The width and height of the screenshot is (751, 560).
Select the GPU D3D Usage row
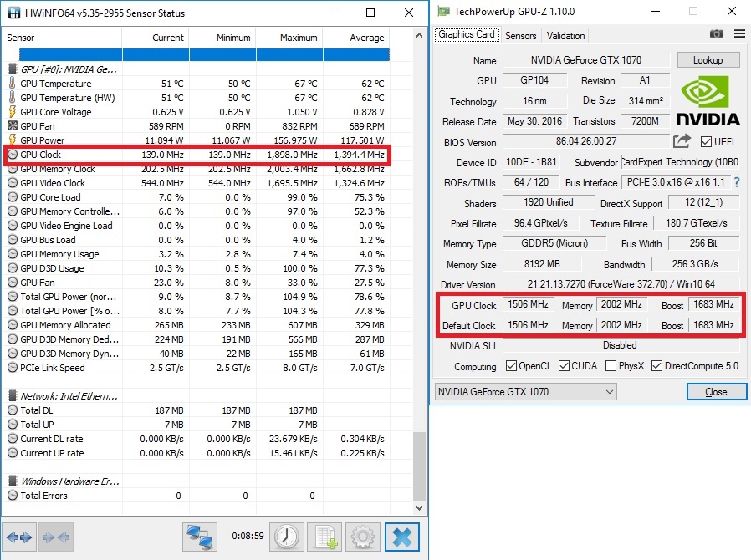click(x=197, y=268)
